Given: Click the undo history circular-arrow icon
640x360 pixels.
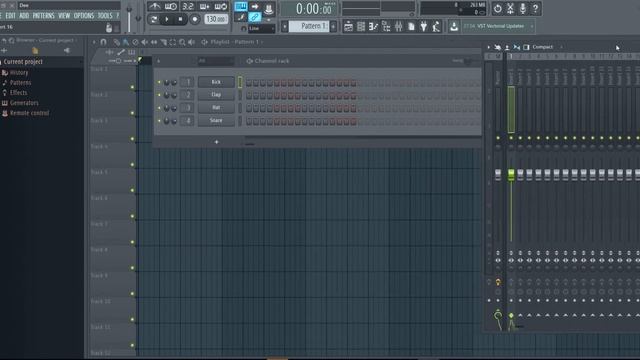Looking at the screenshot, I should pyautogui.click(x=497, y=9).
